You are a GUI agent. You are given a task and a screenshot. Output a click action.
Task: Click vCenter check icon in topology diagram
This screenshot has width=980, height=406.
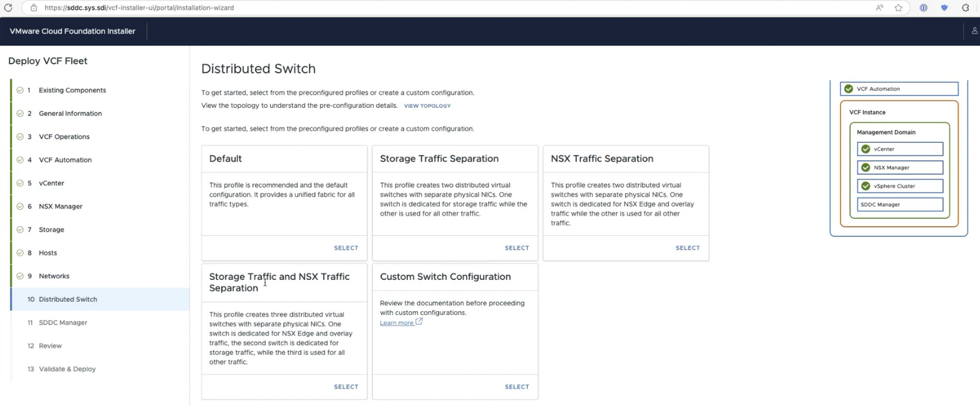pyautogui.click(x=866, y=149)
